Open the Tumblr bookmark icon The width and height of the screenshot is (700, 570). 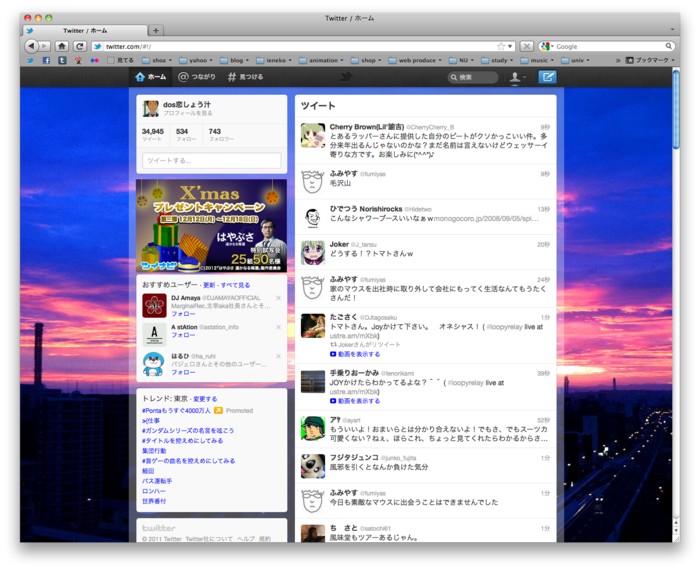(x=62, y=60)
